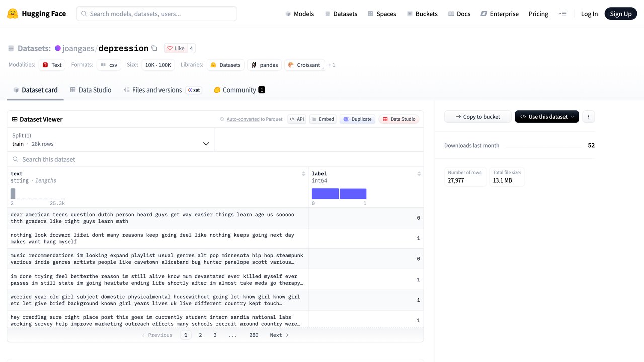Viewport: 644px width, 362px height.
Task: Click the Embed button
Action: (323, 119)
